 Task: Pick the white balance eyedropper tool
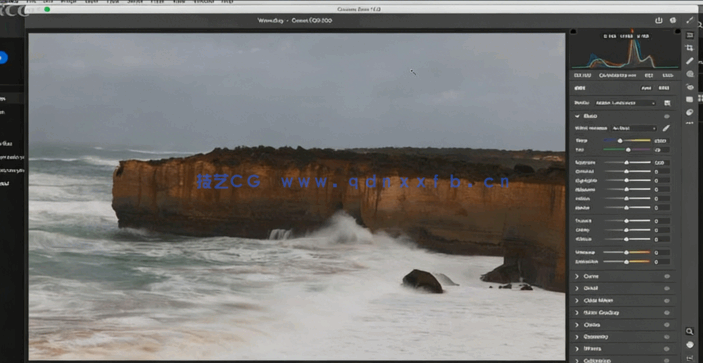coord(666,128)
